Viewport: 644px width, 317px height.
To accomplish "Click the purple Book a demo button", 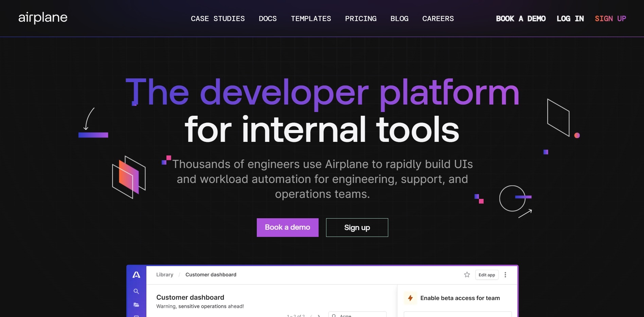I will tap(287, 227).
